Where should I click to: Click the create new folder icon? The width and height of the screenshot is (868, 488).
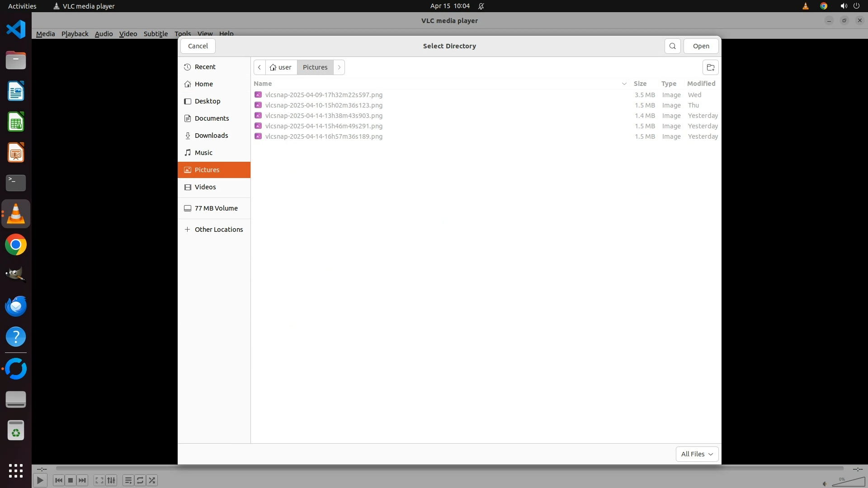tap(710, 67)
